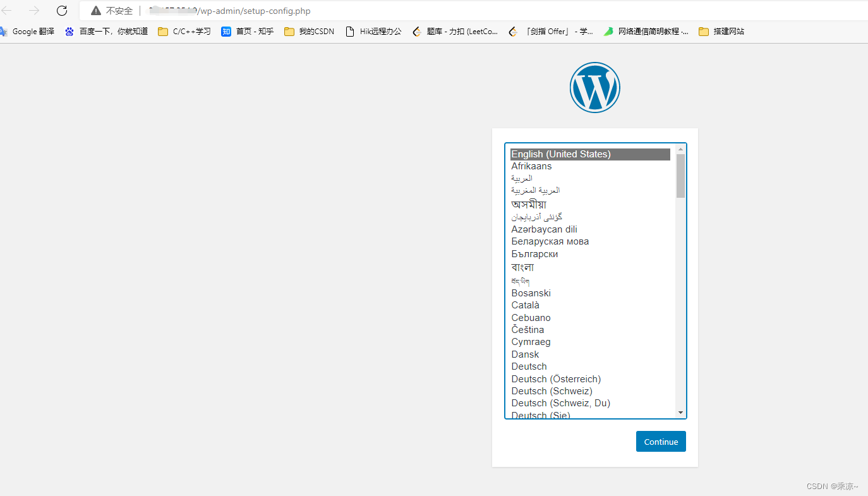Select Deutsch (Schweiz) language
This screenshot has width=868, height=496.
pos(590,391)
